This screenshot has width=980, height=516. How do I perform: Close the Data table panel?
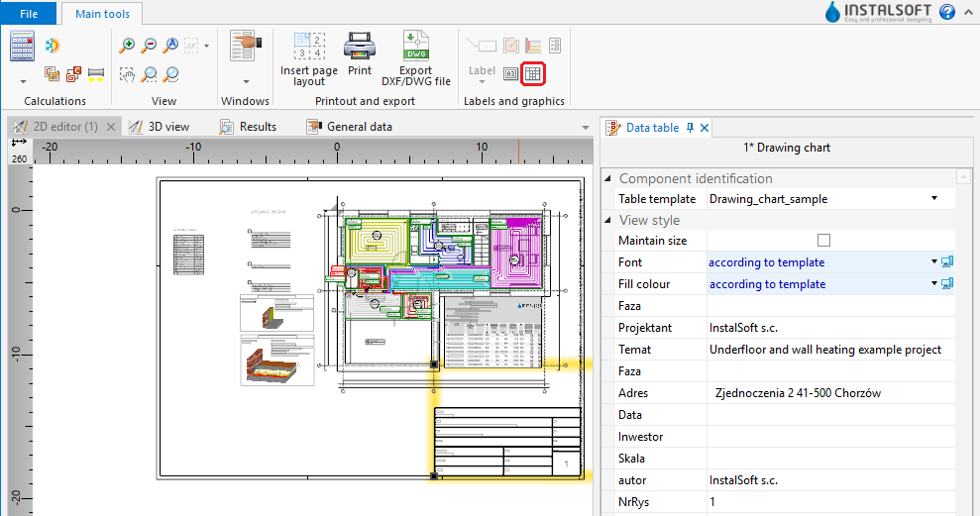coord(705,128)
